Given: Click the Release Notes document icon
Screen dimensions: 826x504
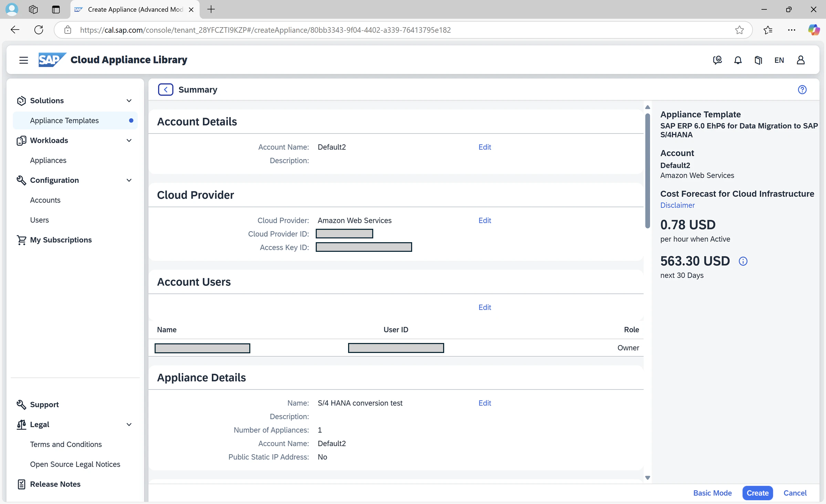Looking at the screenshot, I should tap(21, 484).
